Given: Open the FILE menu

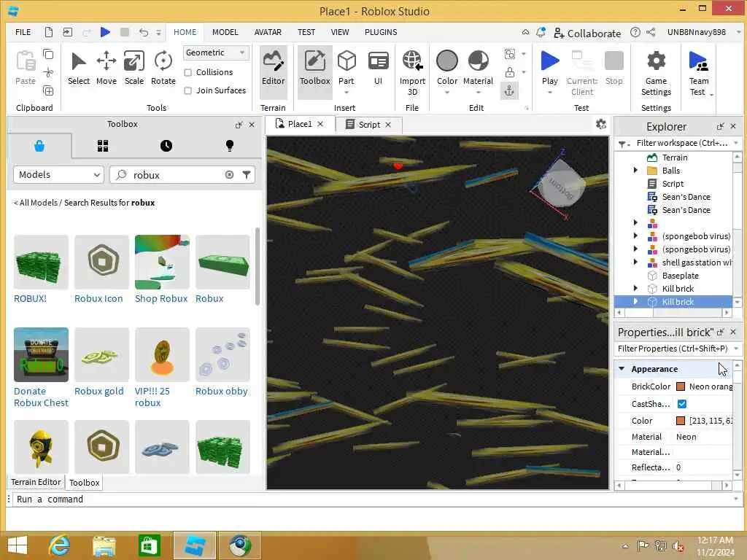Looking at the screenshot, I should [23, 32].
